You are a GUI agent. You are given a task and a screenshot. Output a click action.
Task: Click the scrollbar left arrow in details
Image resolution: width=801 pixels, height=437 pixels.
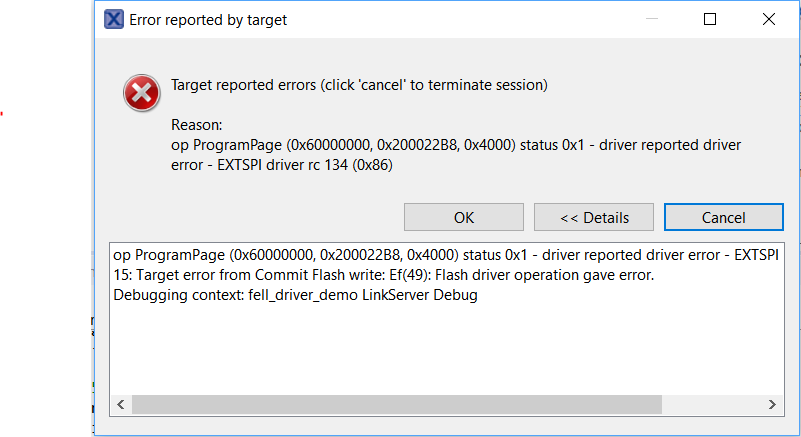coord(120,404)
